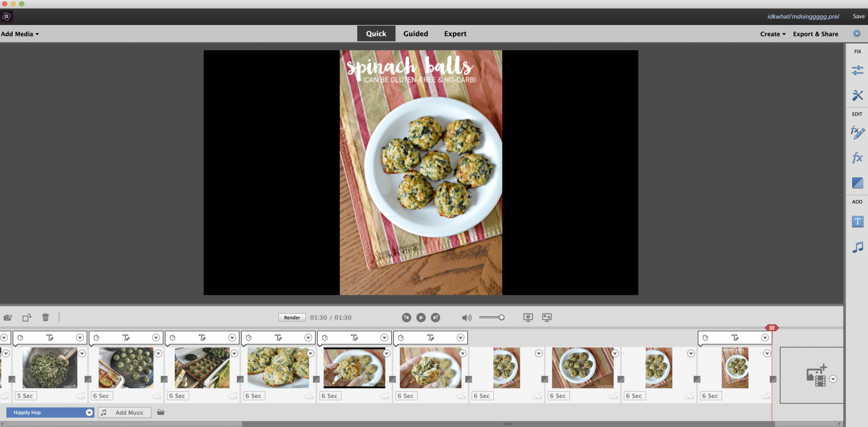The width and height of the screenshot is (868, 427).
Task: Click duration stopwatch above spinach bowl clip
Action: coord(20,338)
